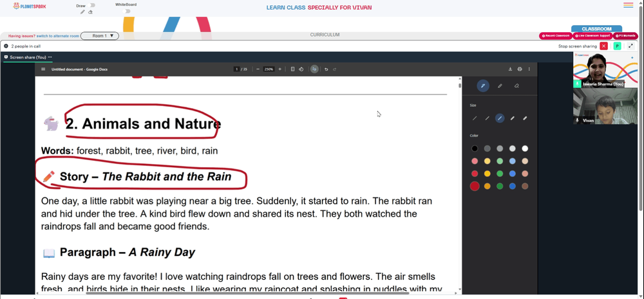Pick the dark blue color swatch
The width and height of the screenshot is (644, 299).
(x=512, y=186)
